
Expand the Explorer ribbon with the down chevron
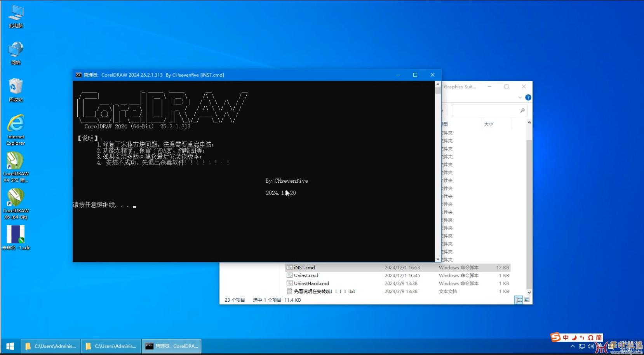[520, 98]
